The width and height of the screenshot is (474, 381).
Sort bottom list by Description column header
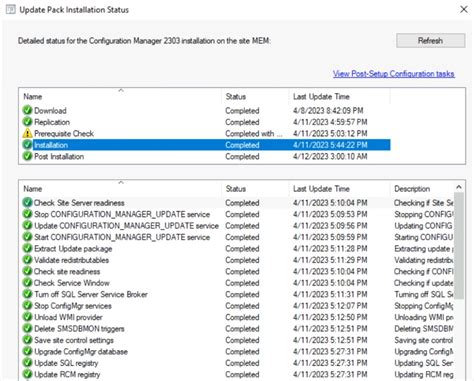(422, 189)
